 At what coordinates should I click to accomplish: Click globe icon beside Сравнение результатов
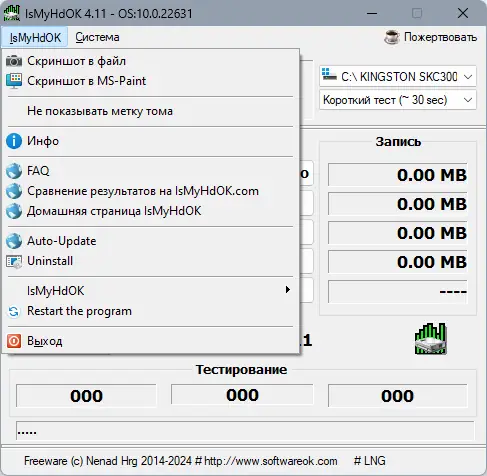[14, 191]
